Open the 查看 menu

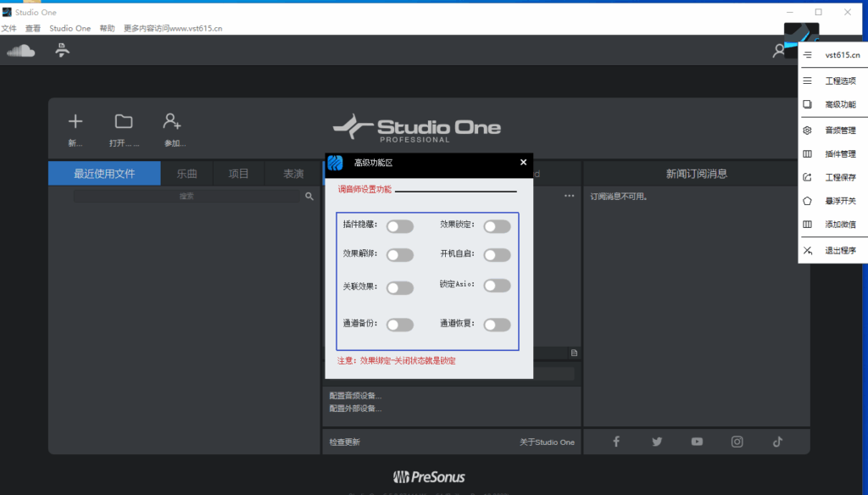tap(32, 28)
